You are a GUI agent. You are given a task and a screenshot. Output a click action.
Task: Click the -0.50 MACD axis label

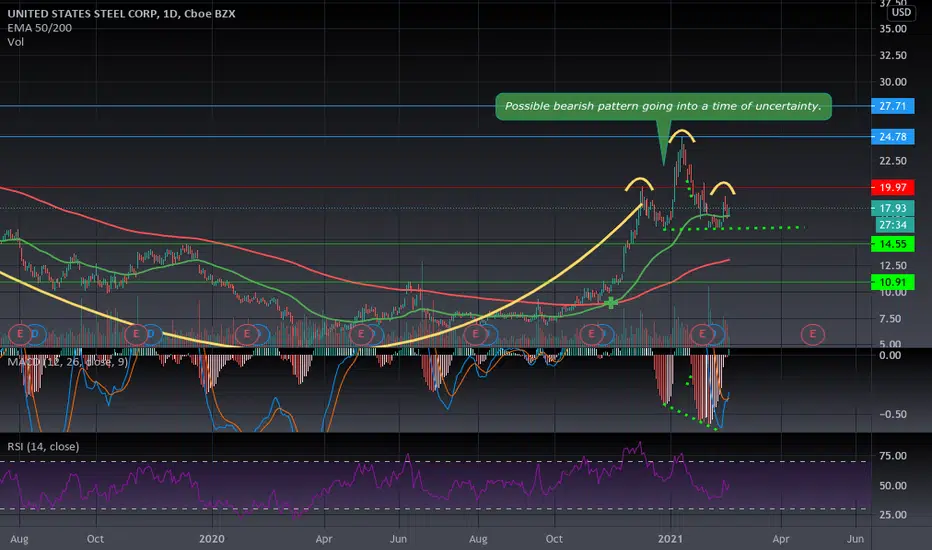point(892,414)
